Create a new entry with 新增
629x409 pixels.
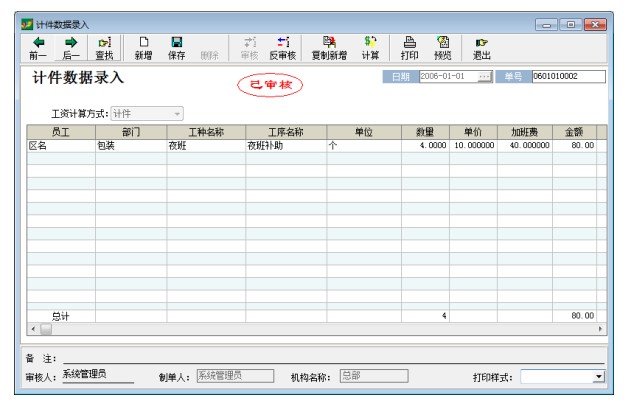coord(144,48)
